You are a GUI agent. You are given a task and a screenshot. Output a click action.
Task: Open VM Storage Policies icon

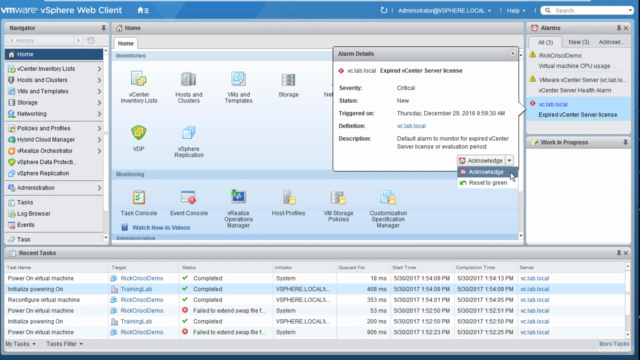[338, 198]
